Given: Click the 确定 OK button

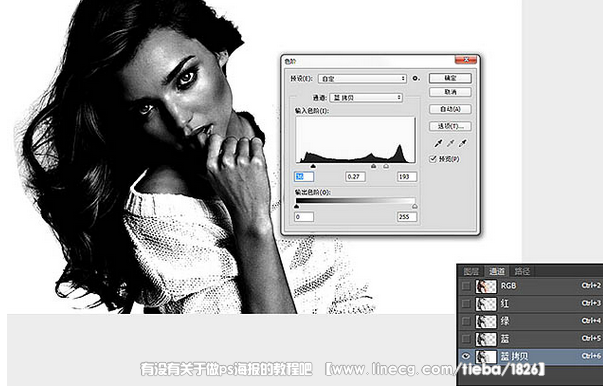Looking at the screenshot, I should pos(450,78).
